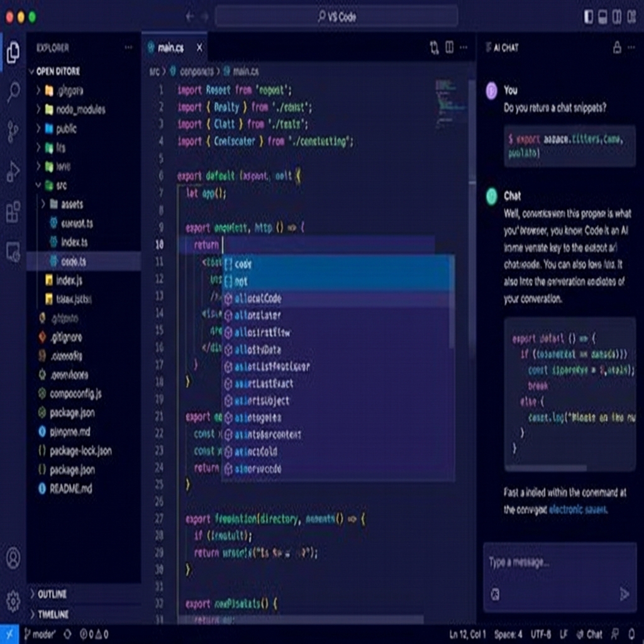Open the Extensions view
This screenshot has height=644, width=644.
[x=14, y=211]
